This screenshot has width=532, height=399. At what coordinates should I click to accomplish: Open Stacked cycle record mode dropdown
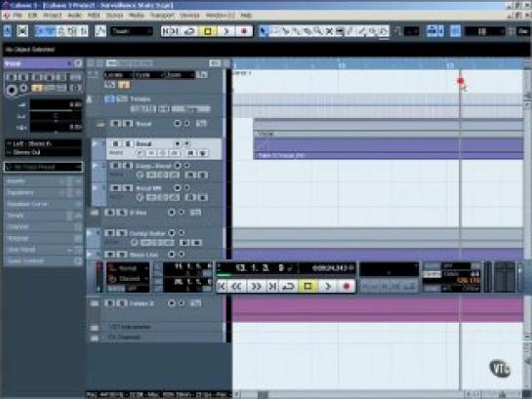[128, 279]
